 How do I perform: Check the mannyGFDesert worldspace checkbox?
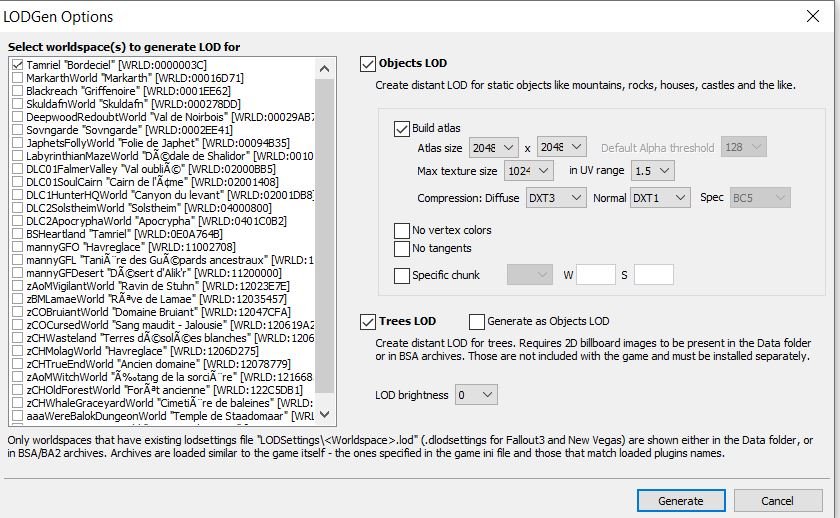tap(17, 273)
